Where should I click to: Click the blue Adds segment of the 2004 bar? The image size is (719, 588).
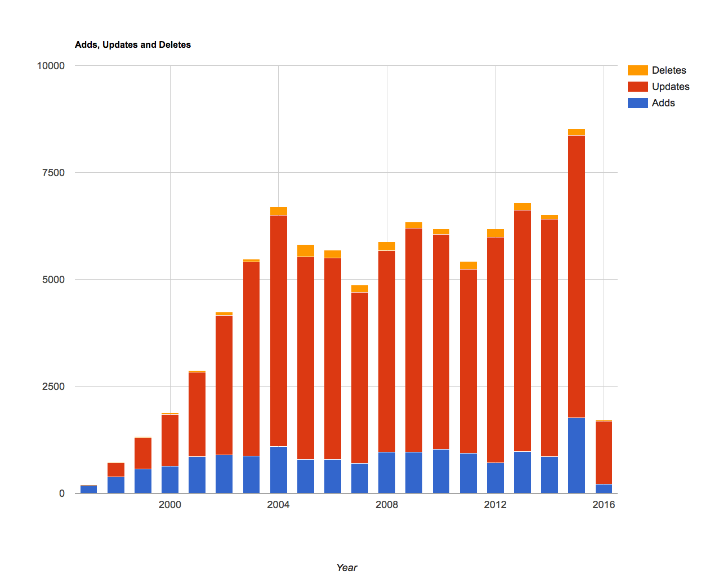click(279, 470)
